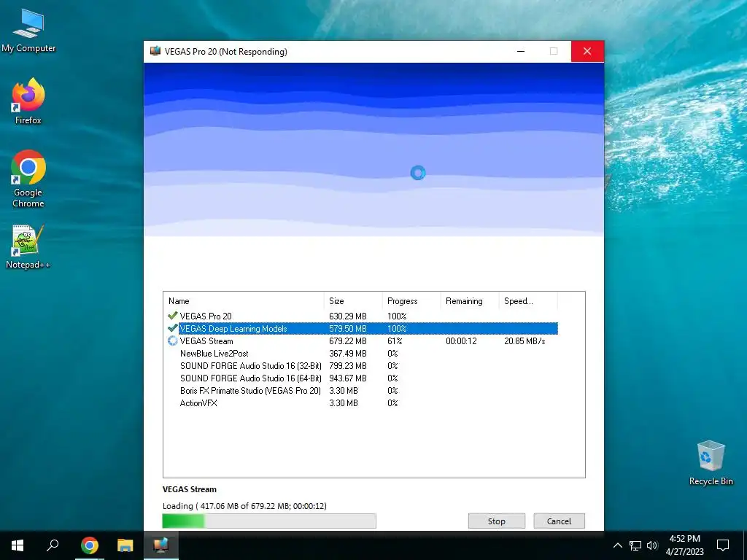
Task: Select the NewBlue Live2Post row
Action: pos(362,353)
